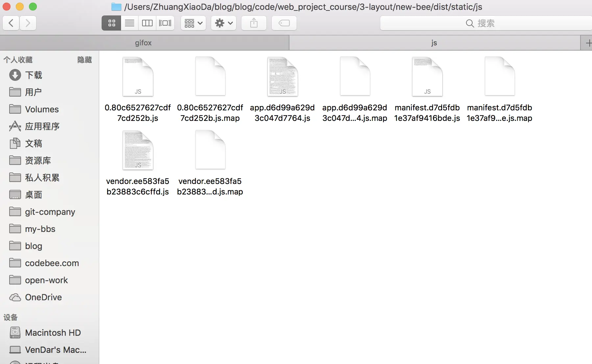Open codebee.com in the sidebar
Viewport: 592px width, 364px height.
(x=49, y=263)
